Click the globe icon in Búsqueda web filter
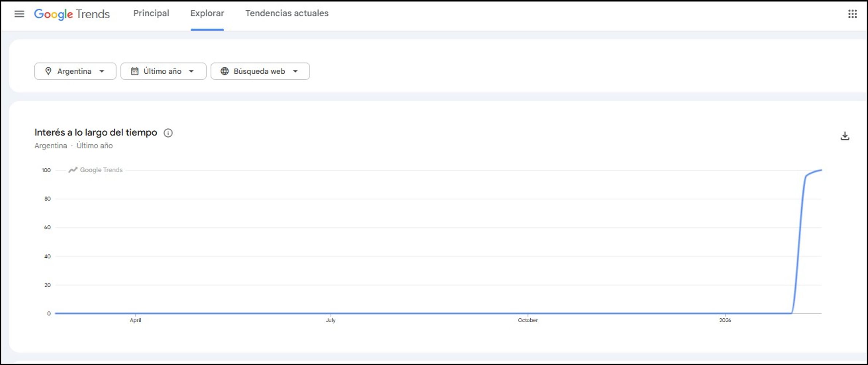Screen dimensions: 868x365 tap(225, 71)
